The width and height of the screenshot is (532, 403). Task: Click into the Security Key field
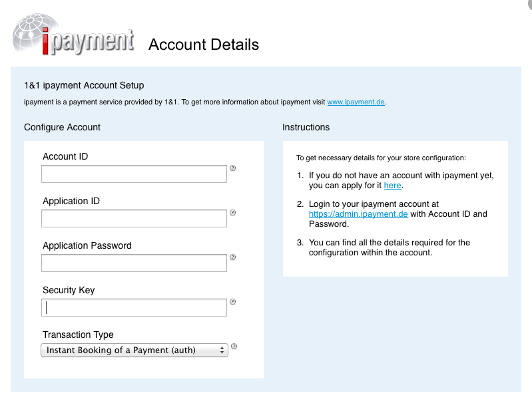point(134,307)
